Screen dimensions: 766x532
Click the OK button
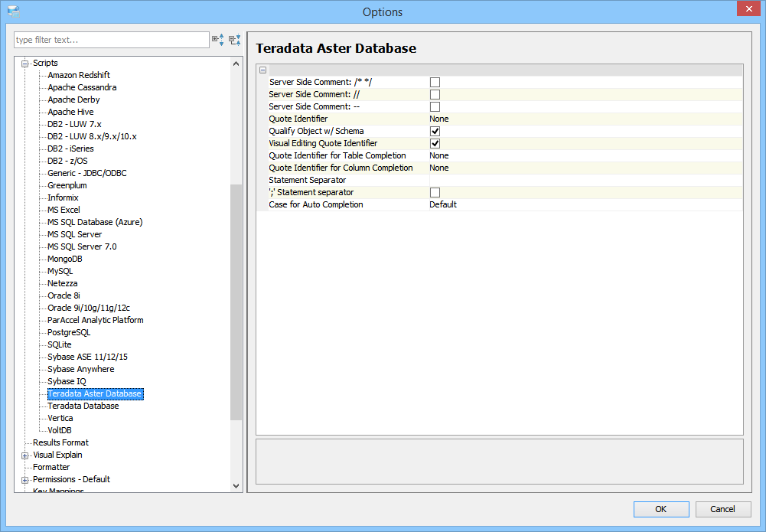coord(661,509)
